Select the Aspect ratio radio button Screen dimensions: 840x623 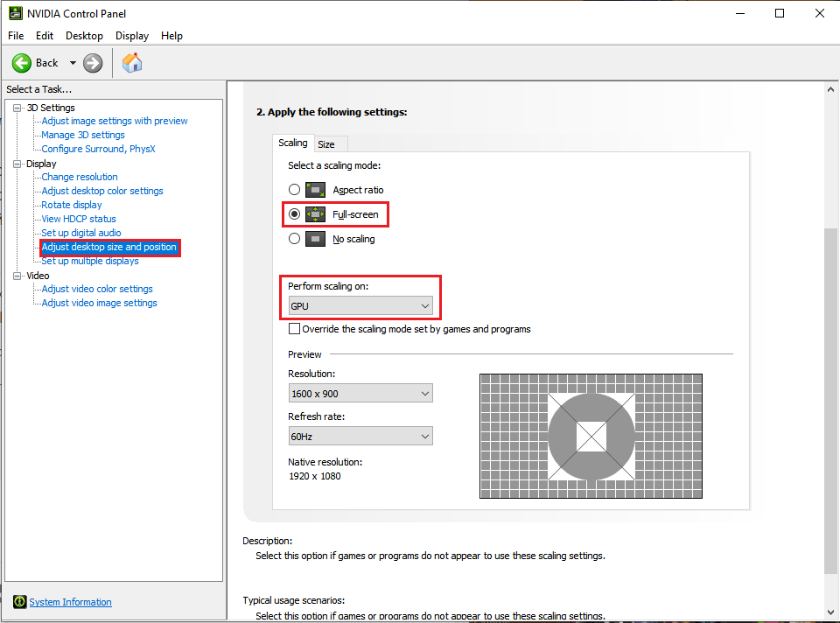[x=294, y=190]
